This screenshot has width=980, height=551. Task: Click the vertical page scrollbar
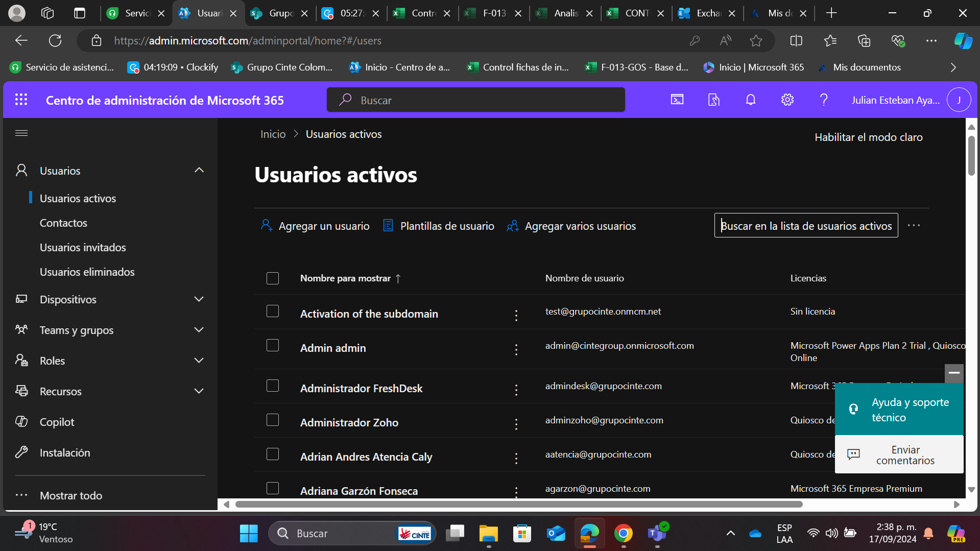click(971, 156)
